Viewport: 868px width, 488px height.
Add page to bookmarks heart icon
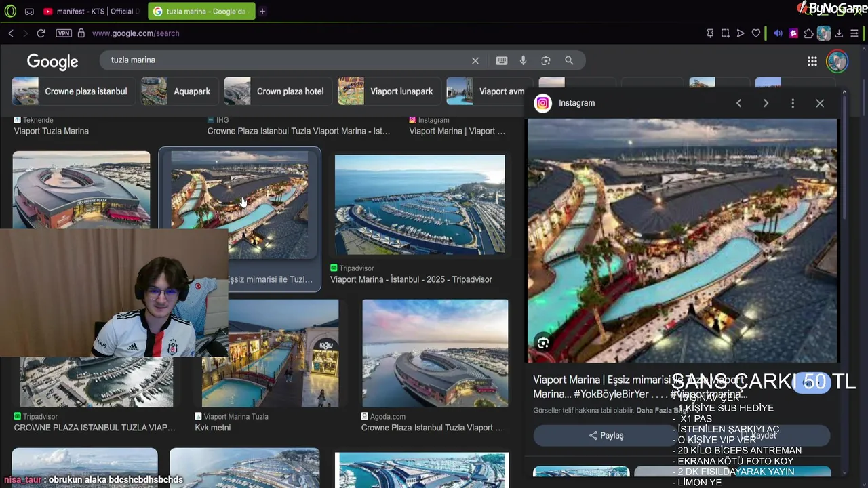click(x=756, y=33)
